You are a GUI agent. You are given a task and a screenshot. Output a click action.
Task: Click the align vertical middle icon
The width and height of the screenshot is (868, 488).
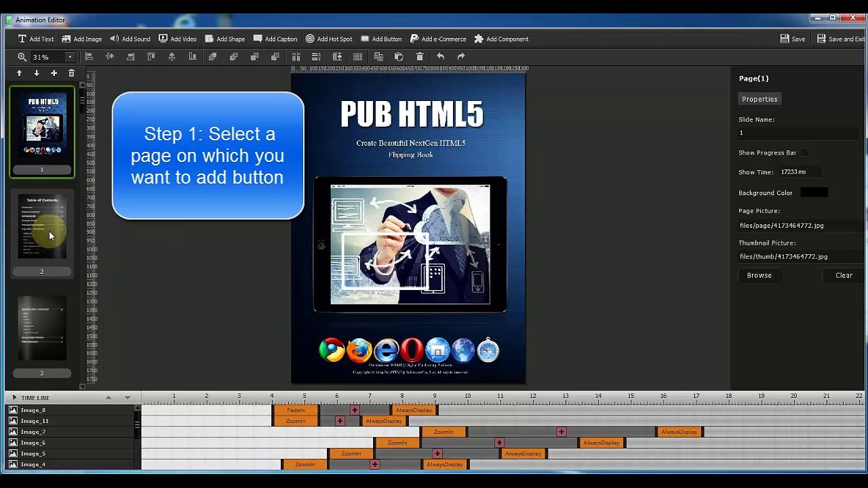(172, 57)
